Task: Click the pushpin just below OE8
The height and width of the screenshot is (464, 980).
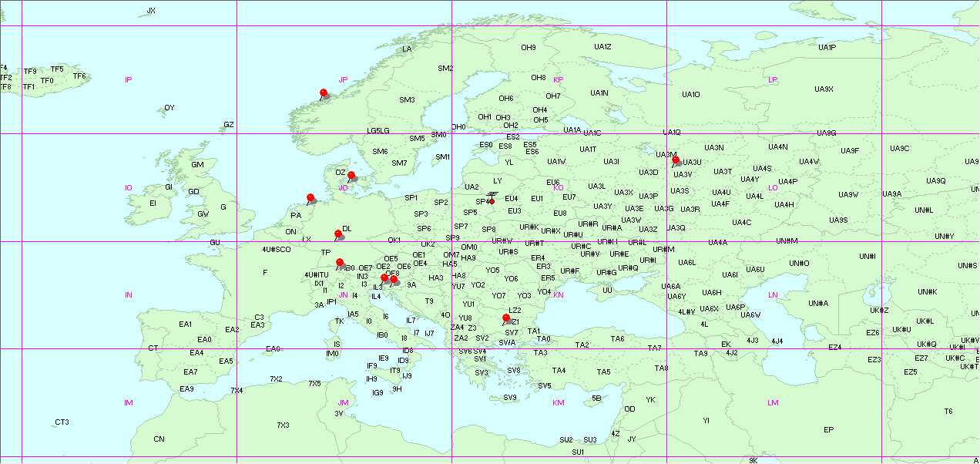Action: (x=394, y=281)
